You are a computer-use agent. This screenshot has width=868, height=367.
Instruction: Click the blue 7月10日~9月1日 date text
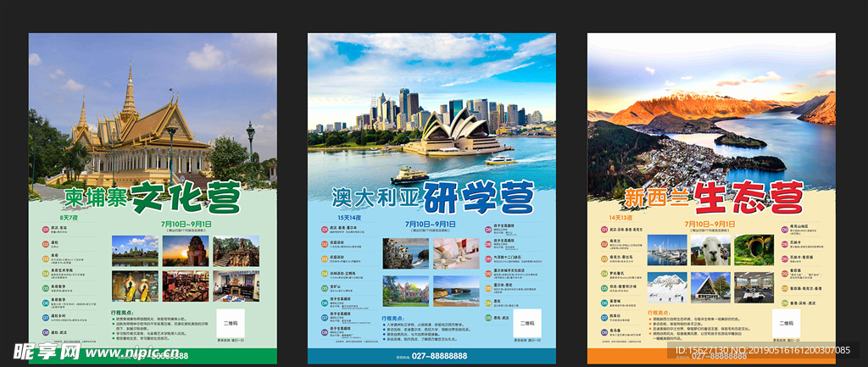tap(430, 225)
